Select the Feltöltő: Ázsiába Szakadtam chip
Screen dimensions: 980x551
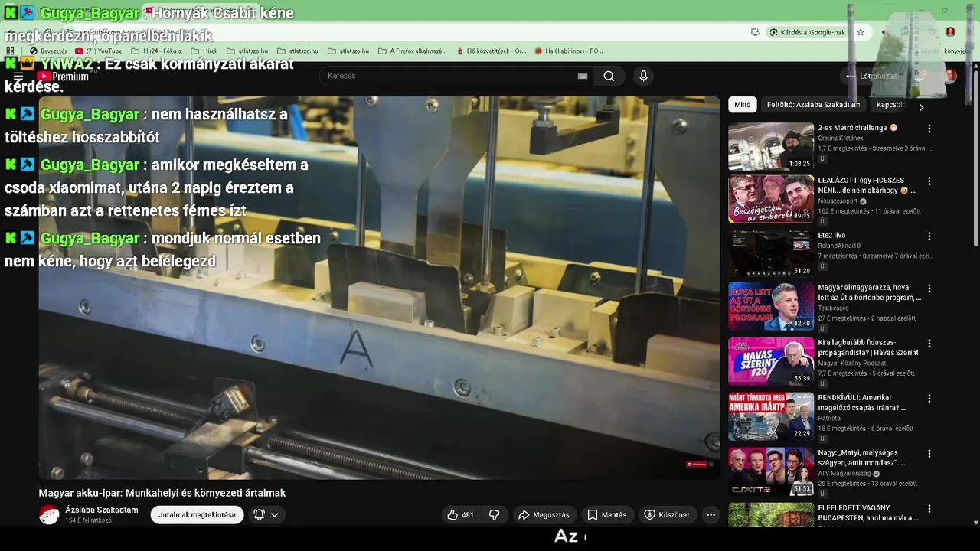point(813,105)
